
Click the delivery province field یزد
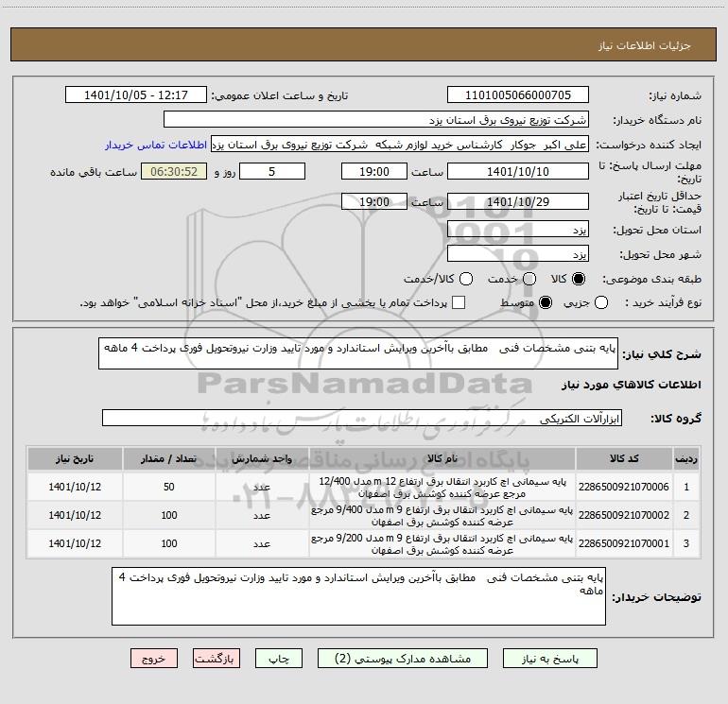tap(518, 229)
